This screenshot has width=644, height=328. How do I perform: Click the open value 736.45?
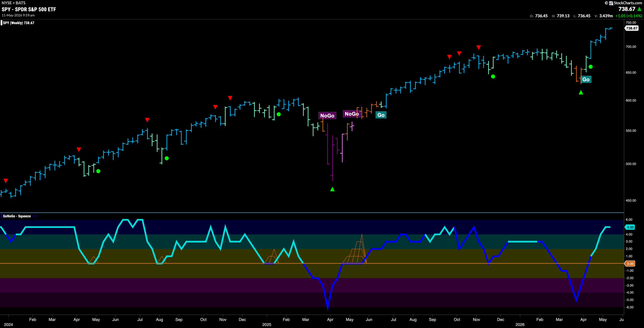pyautogui.click(x=541, y=16)
